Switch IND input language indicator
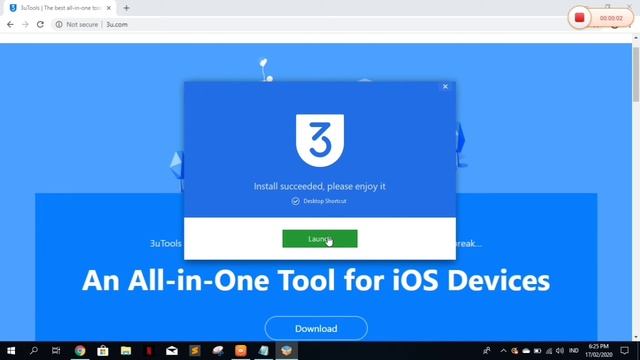This screenshot has height=360, width=640. pos(574,351)
